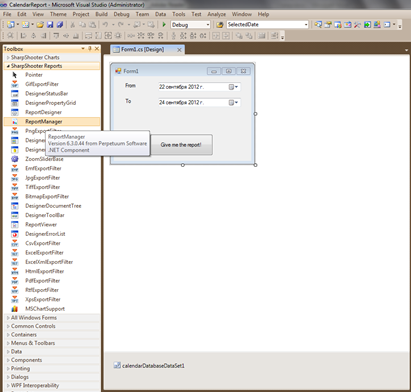This screenshot has height=392, width=411.
Task: Click the New Project toolbar icon
Action: point(11,24)
